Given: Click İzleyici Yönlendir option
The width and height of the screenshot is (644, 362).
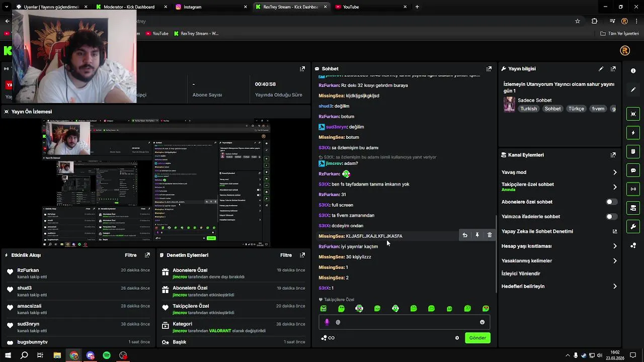Looking at the screenshot, I should [521, 274].
